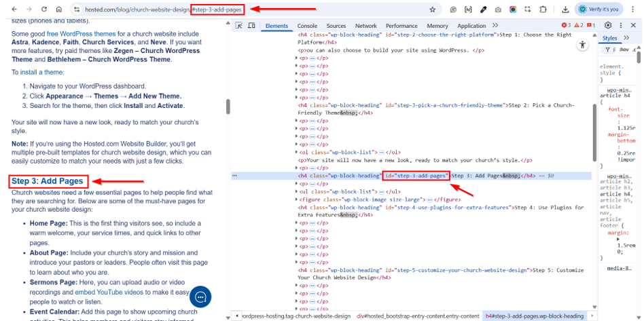Viewport: 644px width, 321px height.
Task: Open 'free WordPress themes' link
Action: [x=81, y=34]
